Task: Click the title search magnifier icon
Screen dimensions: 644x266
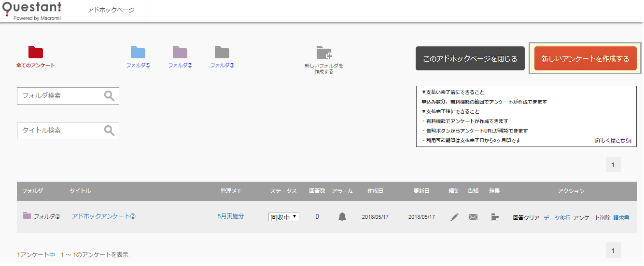Action: (110, 131)
